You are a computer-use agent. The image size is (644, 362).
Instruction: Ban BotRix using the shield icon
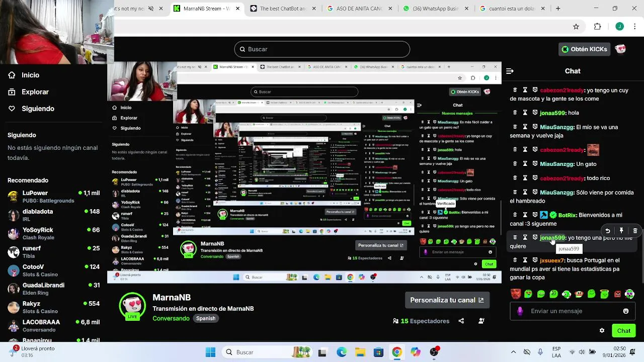click(535, 215)
